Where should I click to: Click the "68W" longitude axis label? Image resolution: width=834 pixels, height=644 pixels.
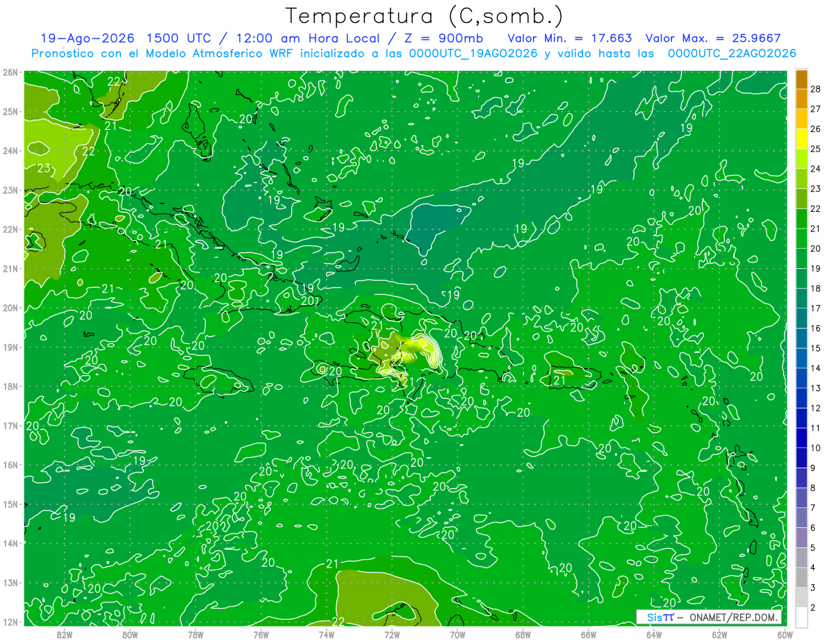[523, 634]
